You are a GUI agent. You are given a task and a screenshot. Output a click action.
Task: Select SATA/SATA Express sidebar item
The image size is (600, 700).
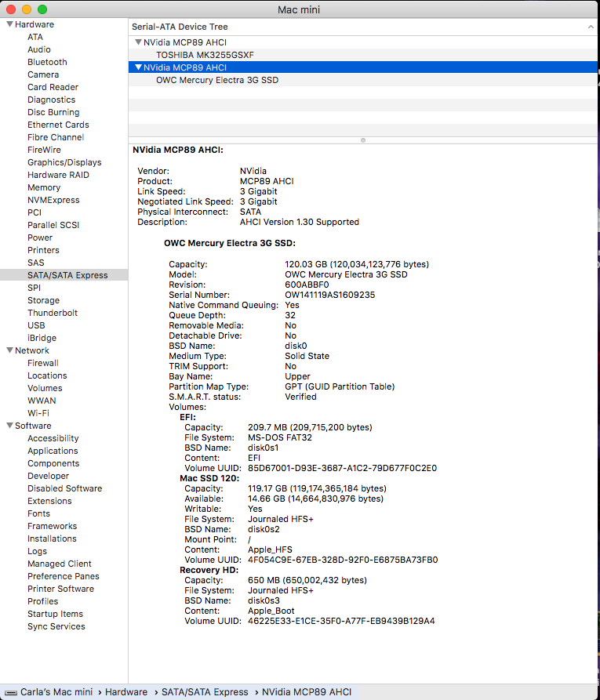[x=64, y=275]
